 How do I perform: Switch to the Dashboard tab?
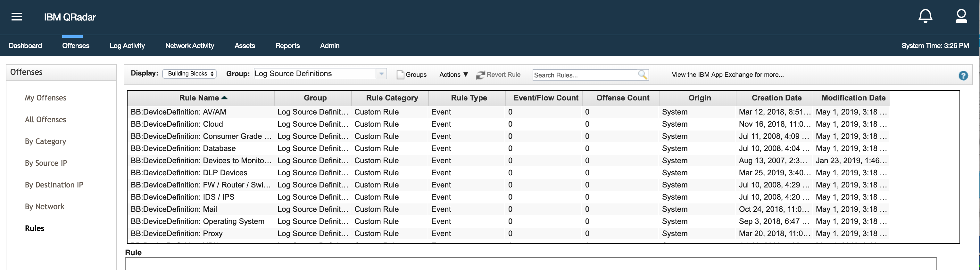(26, 45)
